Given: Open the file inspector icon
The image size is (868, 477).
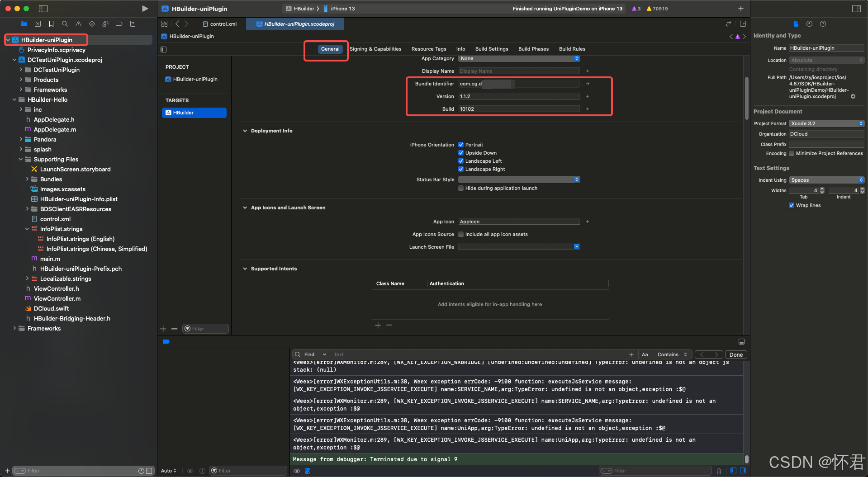Looking at the screenshot, I should (x=796, y=24).
